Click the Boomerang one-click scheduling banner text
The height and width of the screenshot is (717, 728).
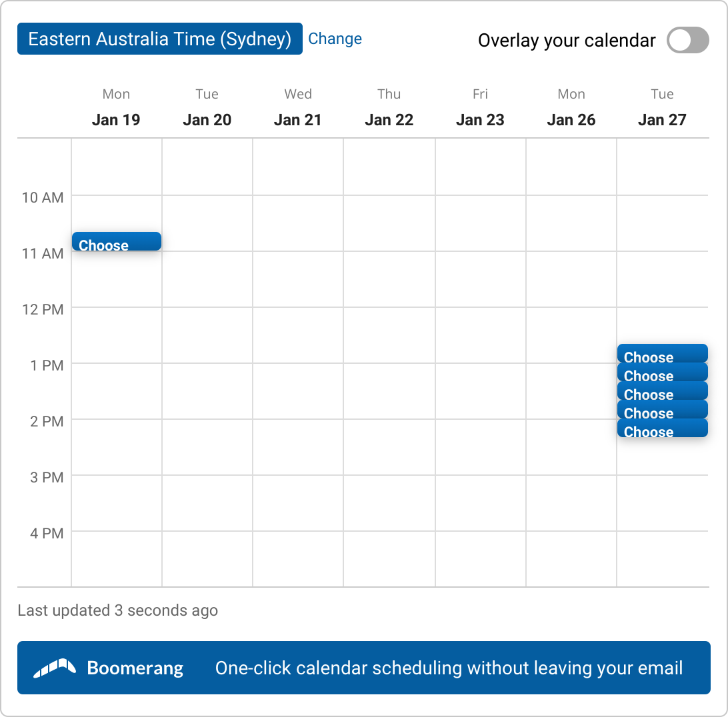point(449,668)
